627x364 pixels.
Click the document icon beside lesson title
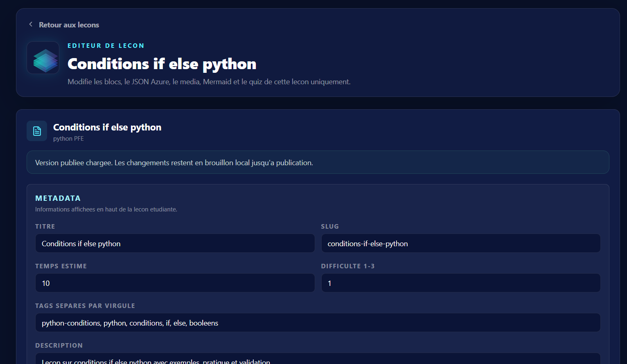click(x=37, y=131)
